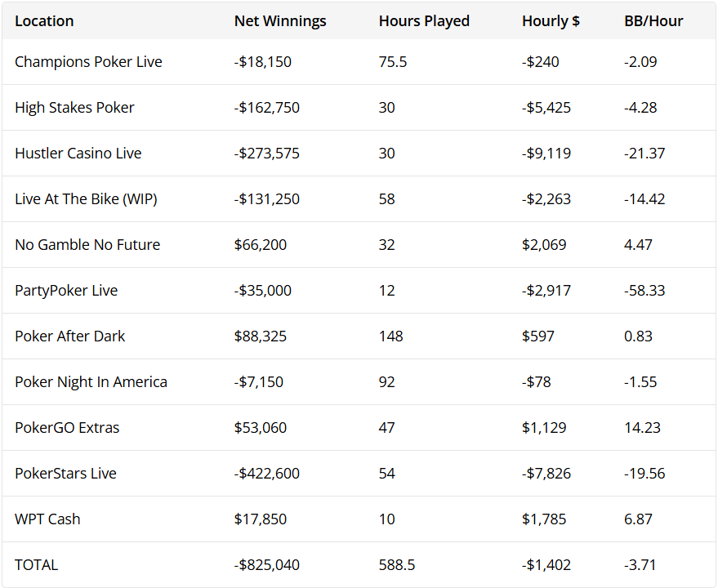Click the -58.33 BB/Hour value
718x588 pixels.
(x=645, y=291)
